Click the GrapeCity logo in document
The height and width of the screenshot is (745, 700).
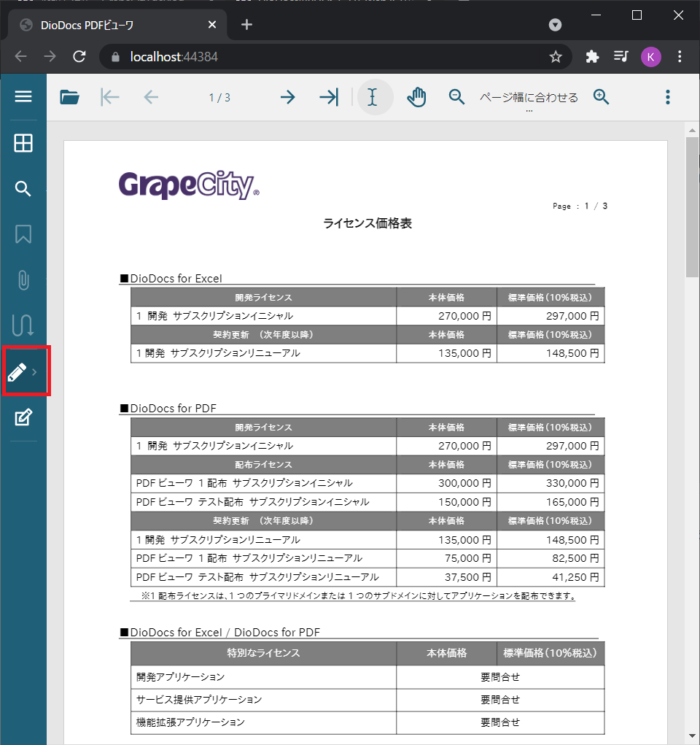(x=189, y=185)
